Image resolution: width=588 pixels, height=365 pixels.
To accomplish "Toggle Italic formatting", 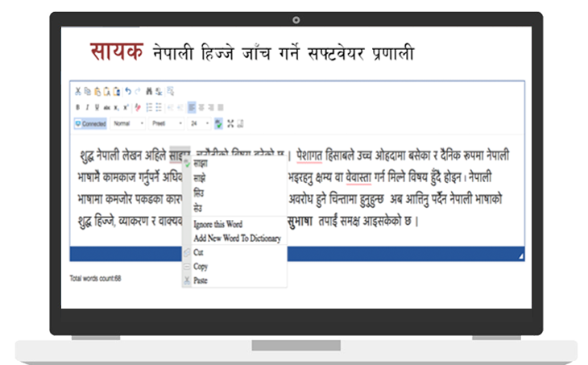I will coord(88,107).
